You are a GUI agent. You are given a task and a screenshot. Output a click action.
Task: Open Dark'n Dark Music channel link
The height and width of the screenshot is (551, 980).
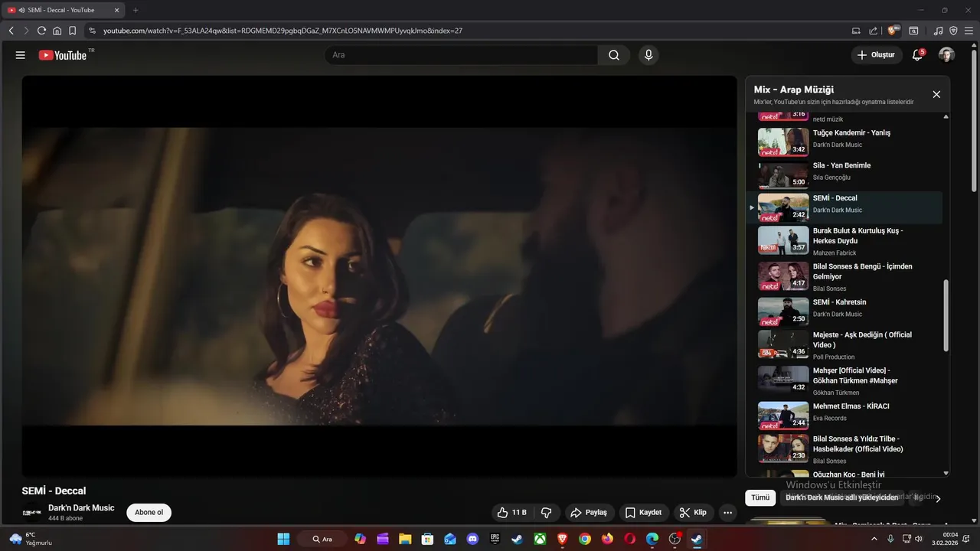[81, 508]
